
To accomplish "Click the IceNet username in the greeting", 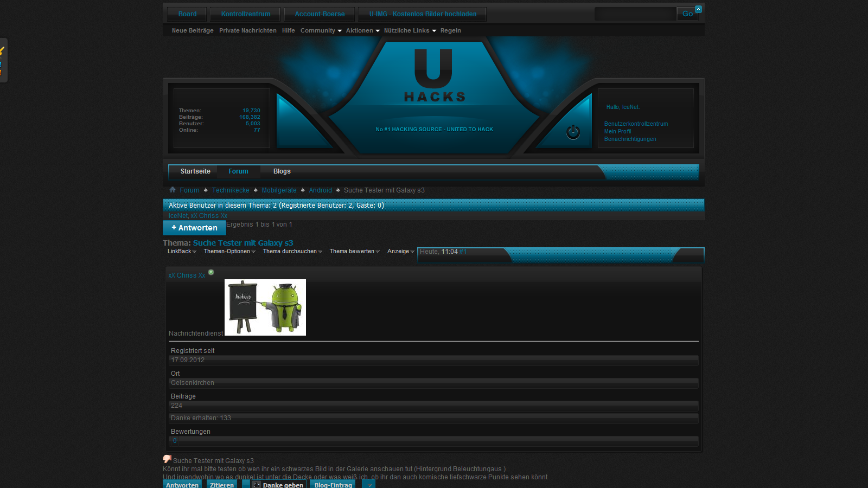I will coord(630,107).
